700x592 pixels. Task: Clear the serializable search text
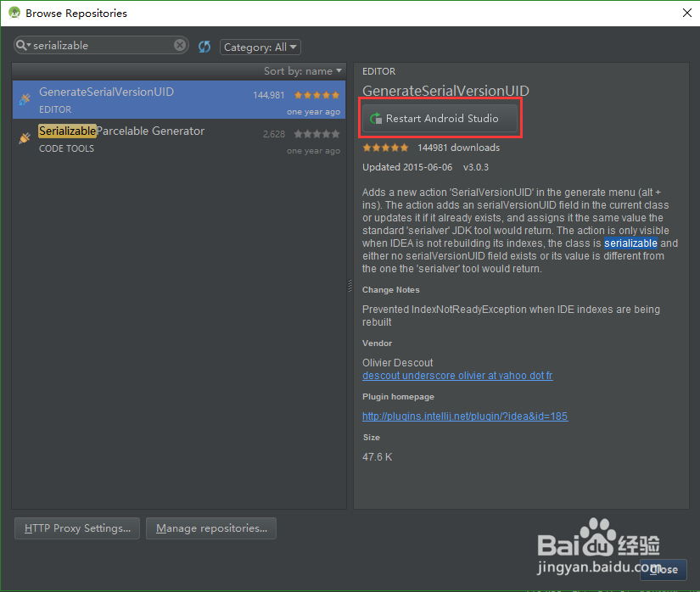180,45
